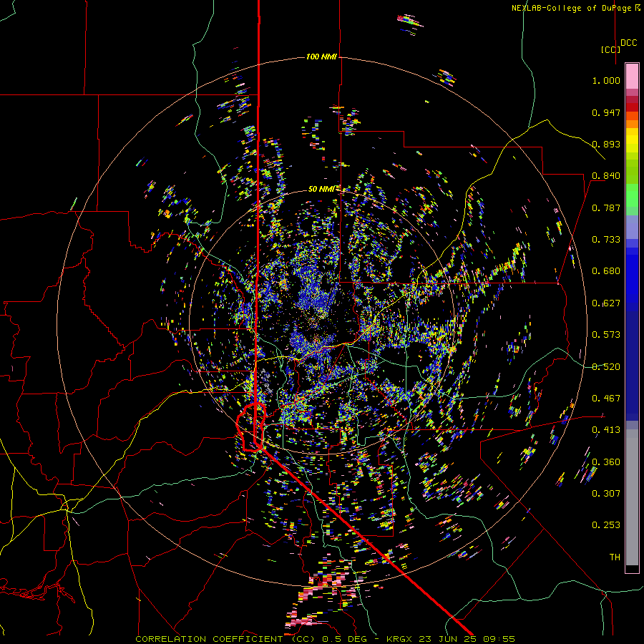The height and width of the screenshot is (644, 644).
Task: Click the 0.893 value on the color scale
Action: pos(606,144)
